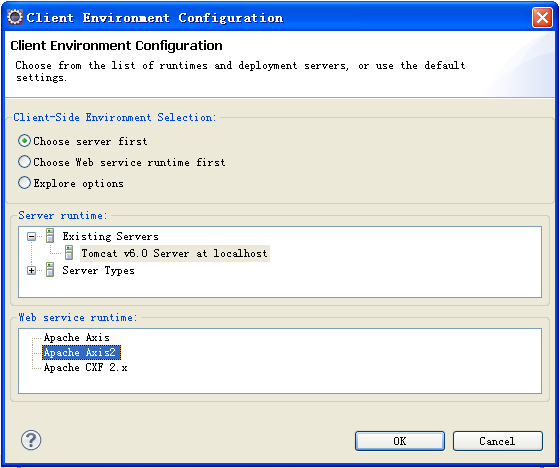This screenshot has width=560, height=468.
Task: Click the Cancel button
Action: (498, 441)
